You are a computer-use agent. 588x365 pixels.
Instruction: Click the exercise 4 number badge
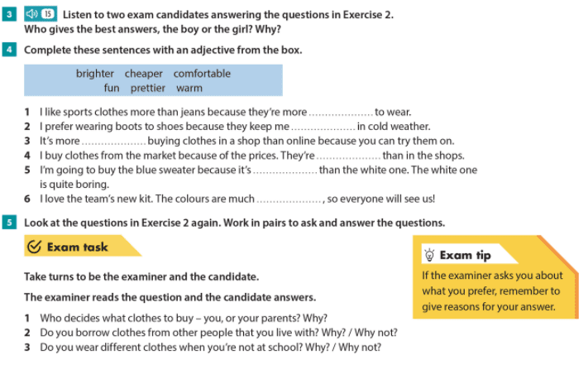[x=9, y=50]
